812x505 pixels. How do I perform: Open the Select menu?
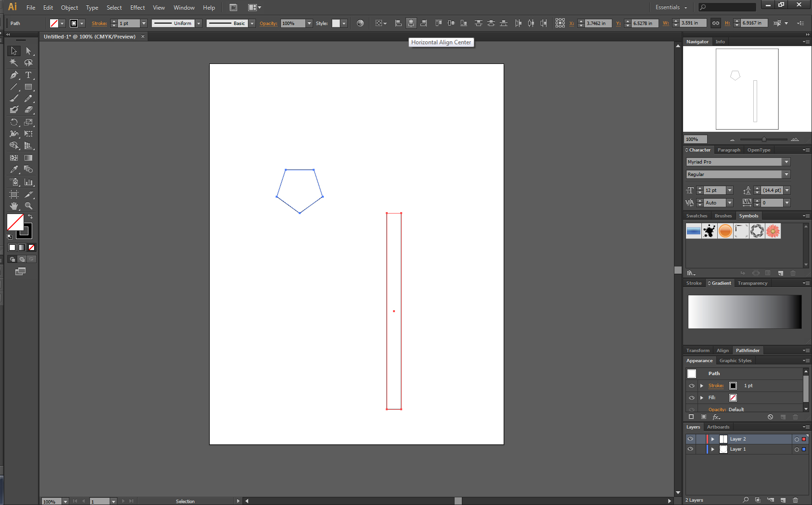tap(114, 7)
